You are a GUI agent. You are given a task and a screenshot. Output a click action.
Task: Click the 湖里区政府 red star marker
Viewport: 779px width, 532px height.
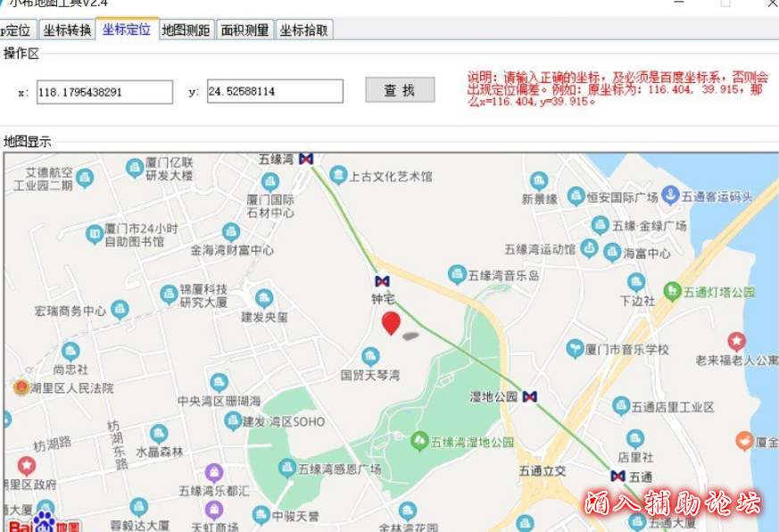point(27,466)
